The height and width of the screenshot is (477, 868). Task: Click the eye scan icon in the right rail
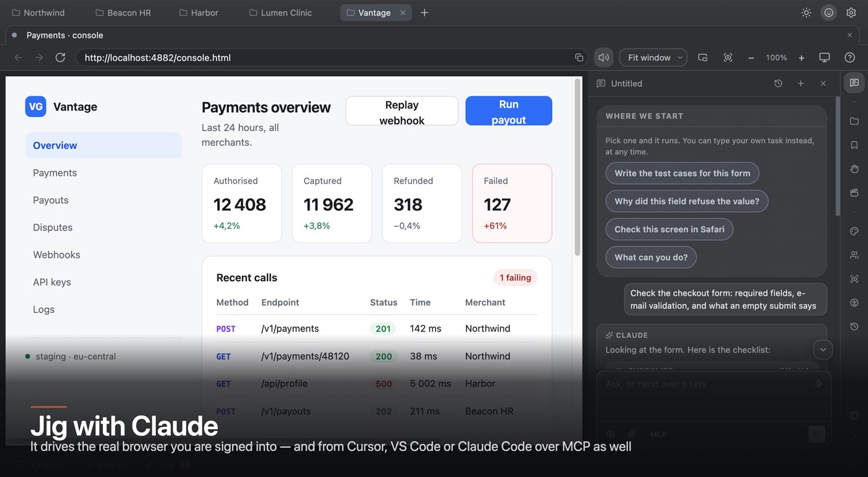pos(854,279)
